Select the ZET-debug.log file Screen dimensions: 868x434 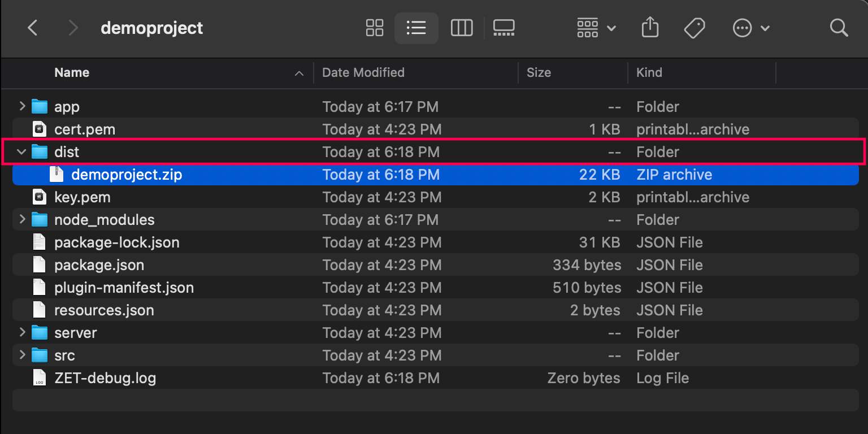tap(105, 378)
